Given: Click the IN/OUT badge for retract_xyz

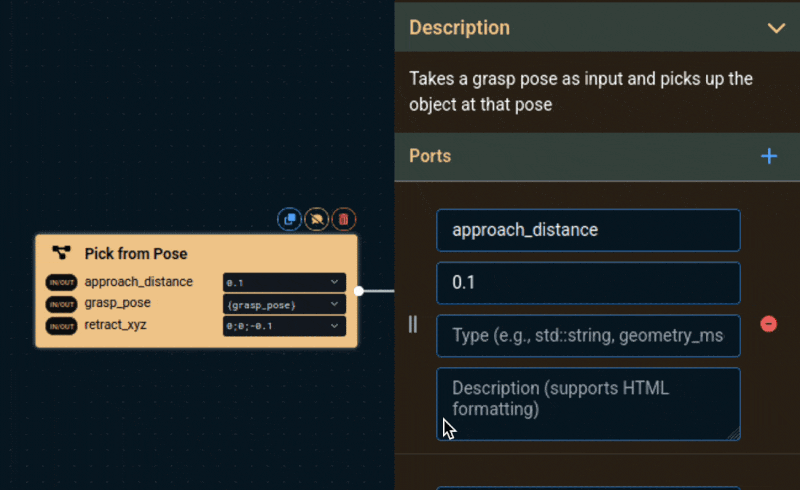Looking at the screenshot, I should [x=61, y=326].
